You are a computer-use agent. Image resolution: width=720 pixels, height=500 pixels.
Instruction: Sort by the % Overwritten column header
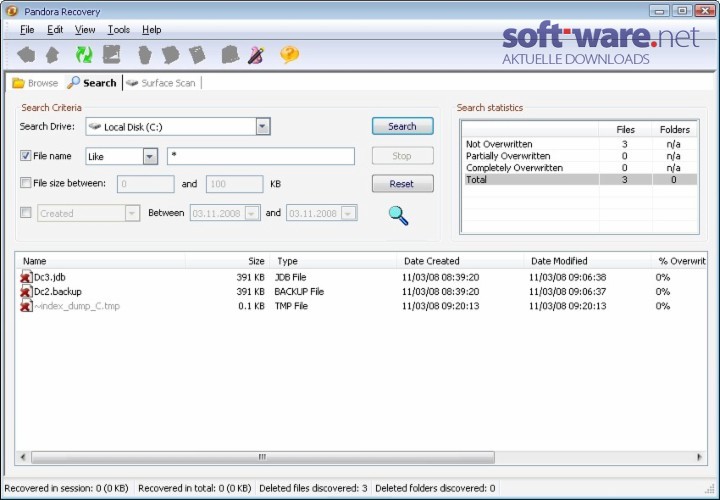[x=680, y=261]
